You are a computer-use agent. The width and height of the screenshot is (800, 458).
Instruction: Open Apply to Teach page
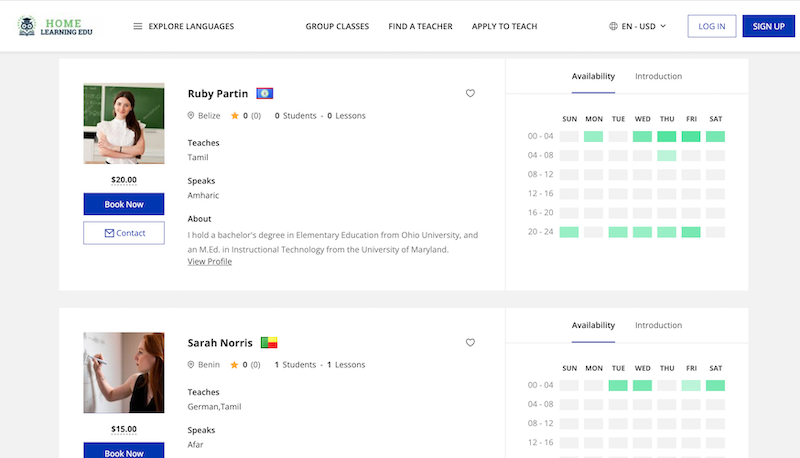pos(505,26)
